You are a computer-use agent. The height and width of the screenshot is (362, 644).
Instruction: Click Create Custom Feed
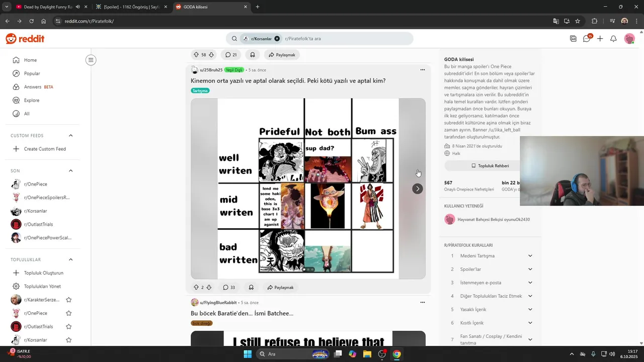pyautogui.click(x=45, y=149)
